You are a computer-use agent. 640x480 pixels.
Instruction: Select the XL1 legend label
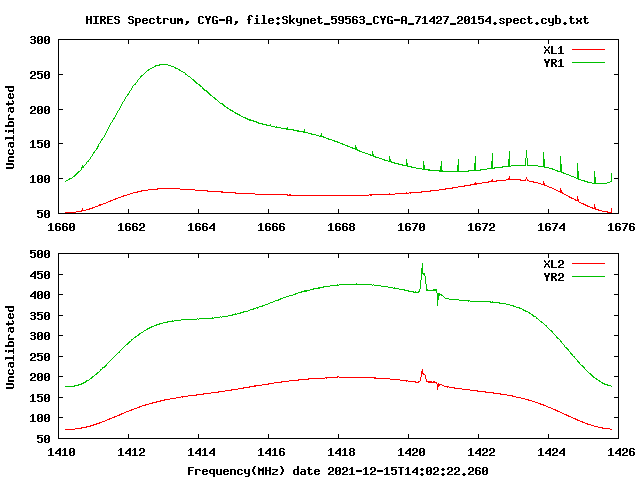point(553,50)
